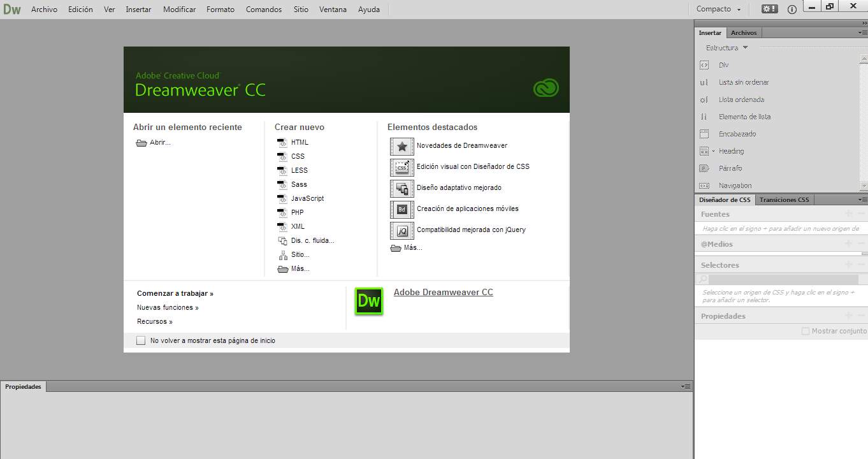Select the Propiedades tab of the bottom panel

click(x=23, y=386)
